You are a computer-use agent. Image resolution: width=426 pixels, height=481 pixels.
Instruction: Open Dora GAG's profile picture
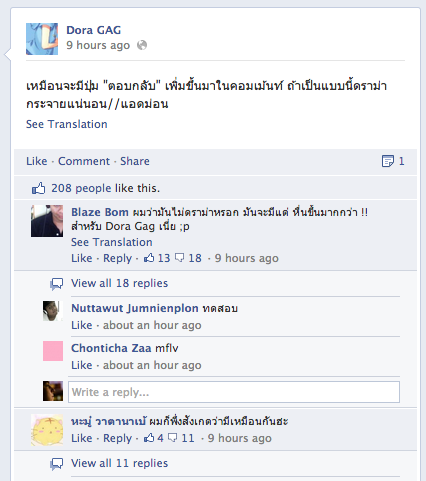click(x=42, y=39)
